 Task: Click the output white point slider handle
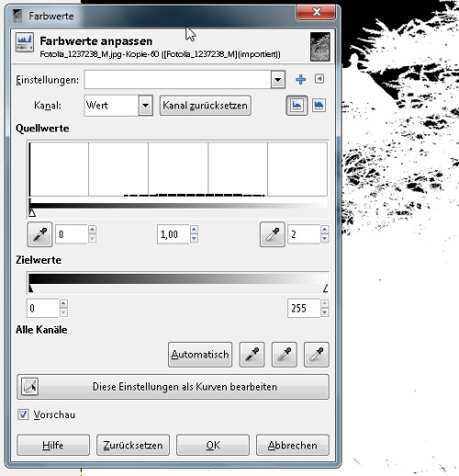(x=326, y=289)
